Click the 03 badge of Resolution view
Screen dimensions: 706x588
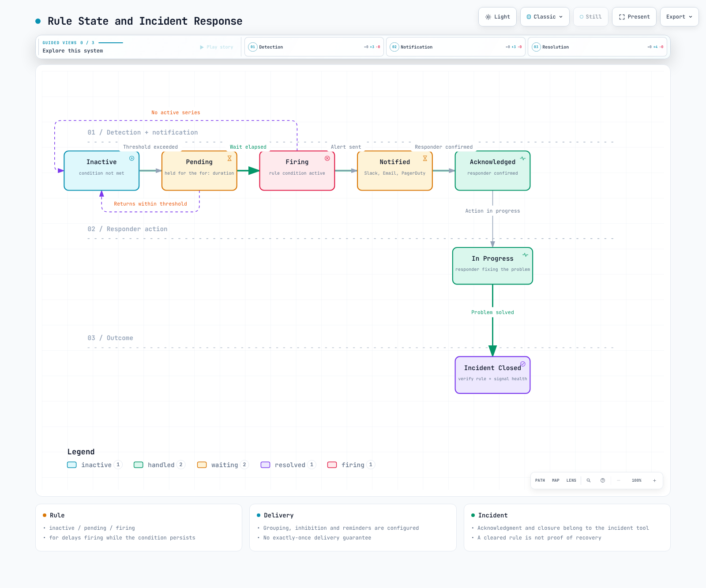coord(536,47)
